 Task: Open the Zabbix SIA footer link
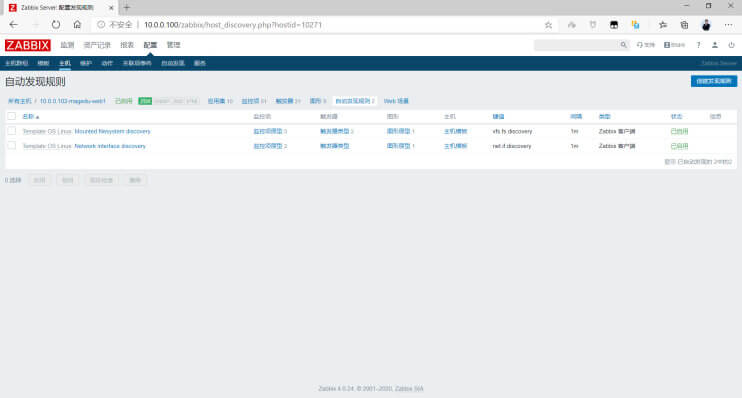409,389
